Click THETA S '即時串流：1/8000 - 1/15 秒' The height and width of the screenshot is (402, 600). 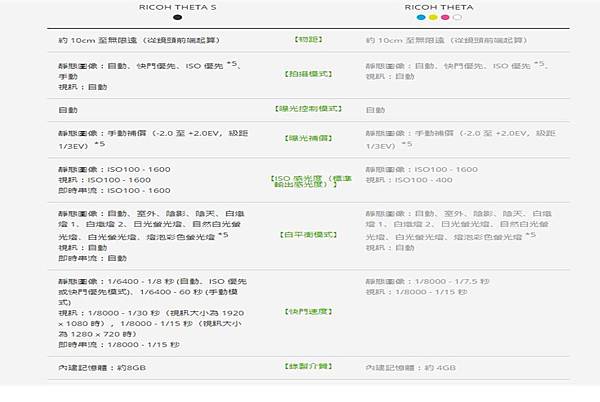[x=119, y=345]
